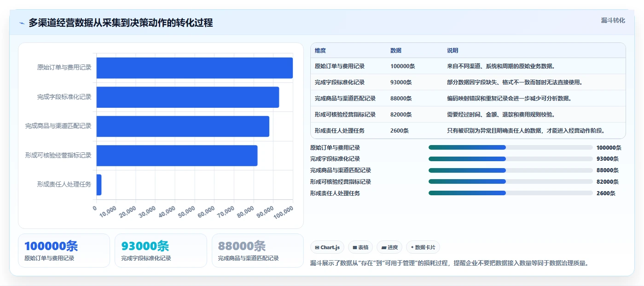Click the 形成可核验经营指标记录 cell in the table
The image size is (644, 286).
[345, 115]
